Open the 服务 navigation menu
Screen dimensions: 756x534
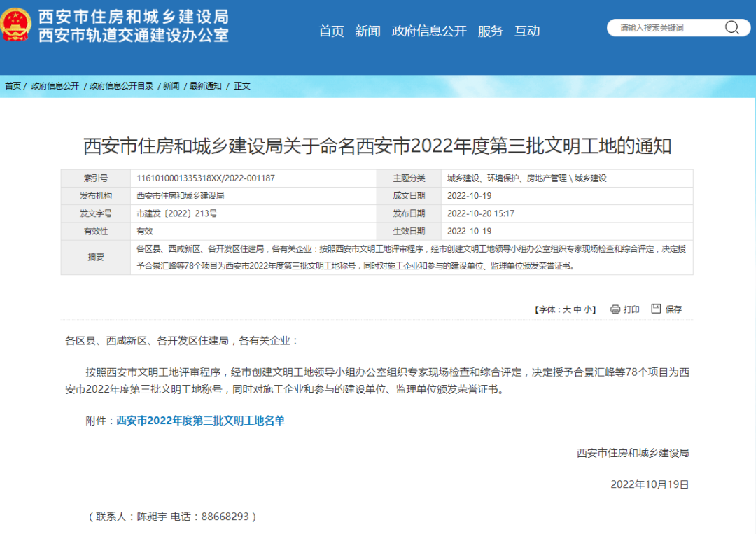click(491, 31)
